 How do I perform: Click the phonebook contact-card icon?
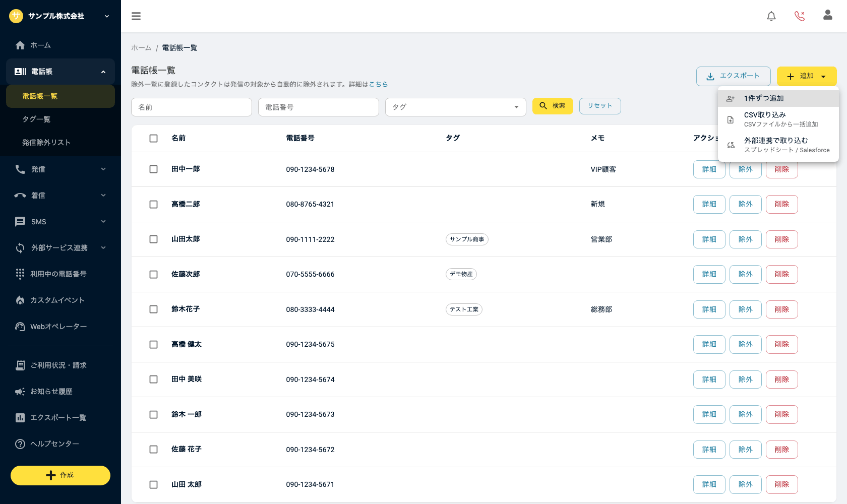tap(20, 72)
